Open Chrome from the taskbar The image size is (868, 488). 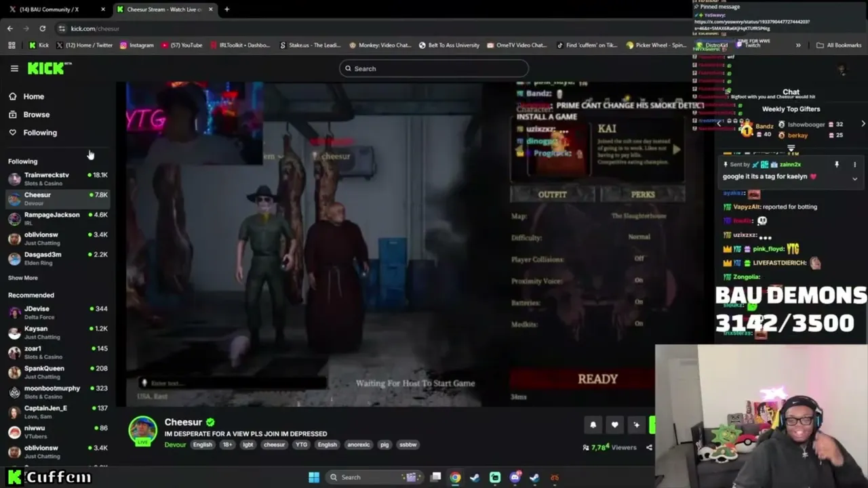pyautogui.click(x=455, y=477)
